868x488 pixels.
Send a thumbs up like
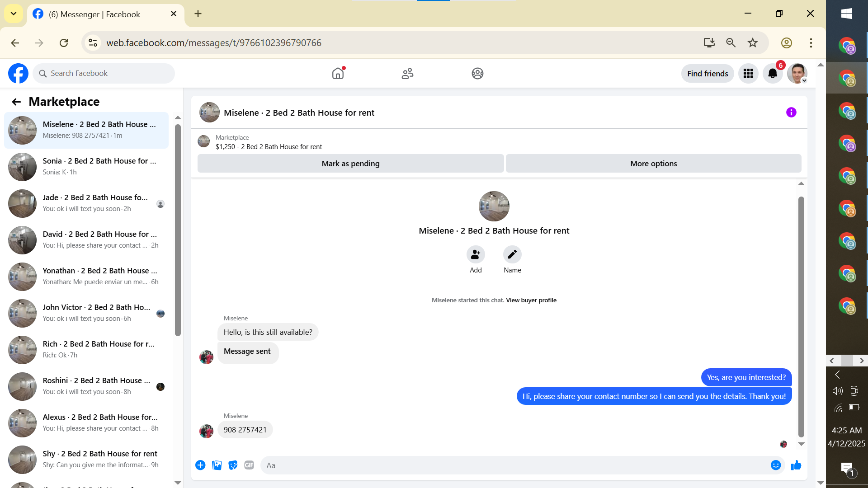click(x=796, y=465)
